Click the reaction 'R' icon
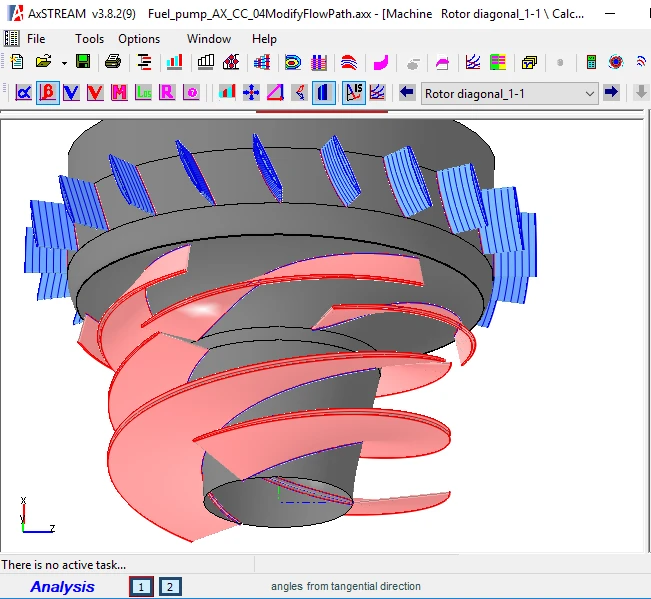Image resolution: width=651 pixels, height=599 pixels. (x=167, y=93)
